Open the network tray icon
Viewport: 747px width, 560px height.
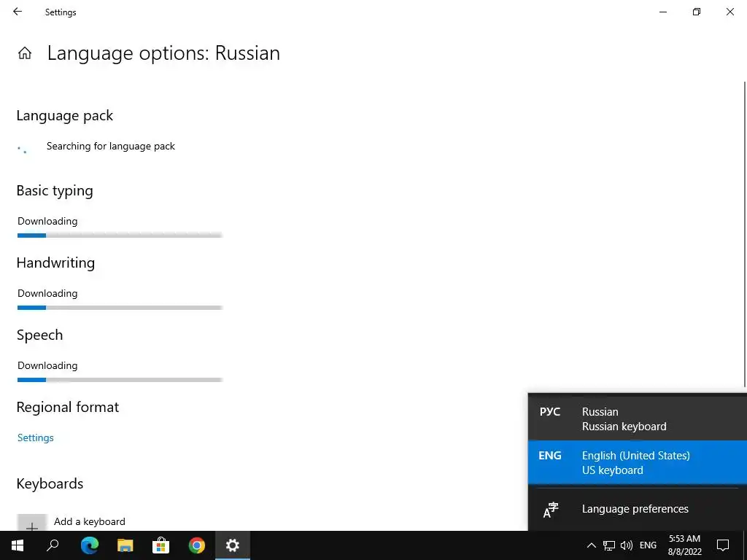609,545
